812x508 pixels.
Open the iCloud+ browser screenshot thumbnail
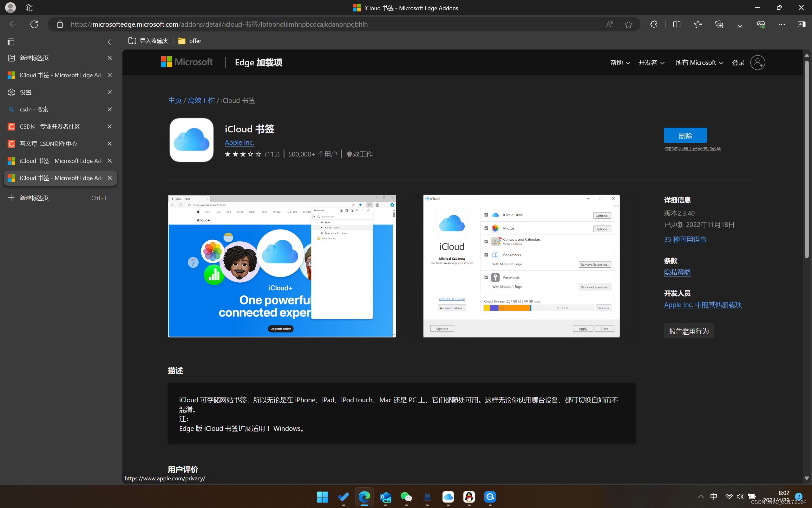click(282, 266)
